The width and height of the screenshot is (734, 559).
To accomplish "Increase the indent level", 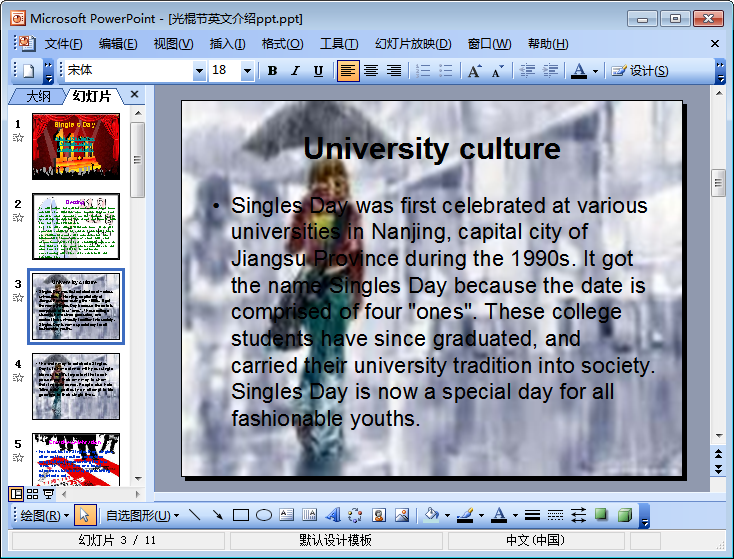I will coord(550,71).
